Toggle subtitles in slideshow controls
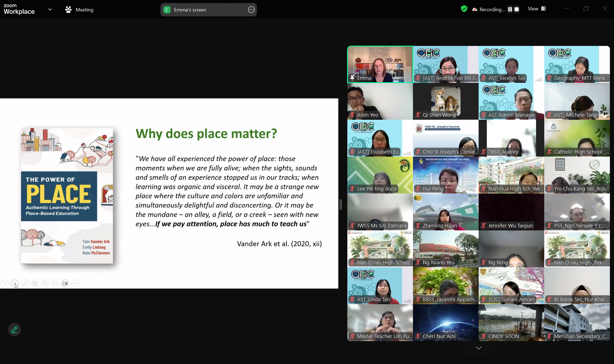The height and width of the screenshot is (364, 614). pyautogui.click(x=55, y=283)
